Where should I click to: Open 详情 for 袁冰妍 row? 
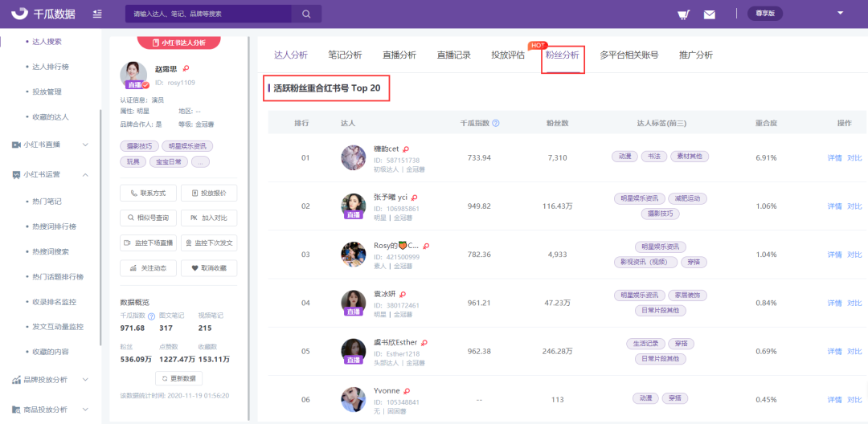click(834, 303)
